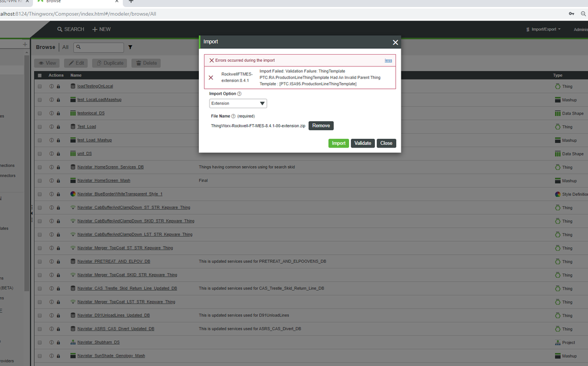The width and height of the screenshot is (588, 366).
Task: Click the browser password key icon
Action: (571, 14)
